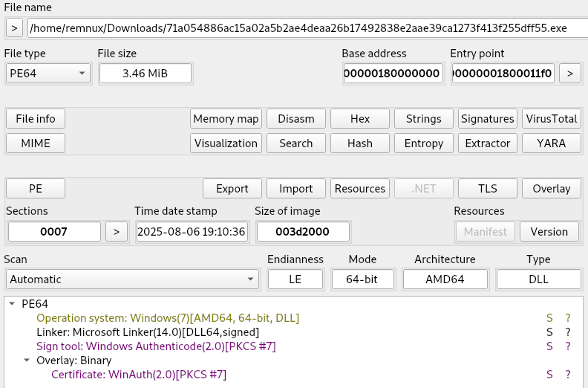
Task: Click the Time date stamp field
Action: click(192, 231)
